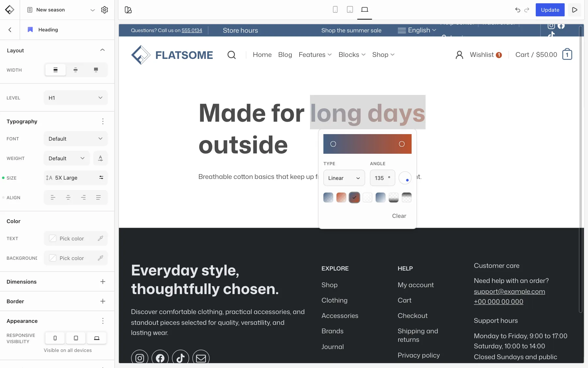Switch to mobile preview
Image resolution: width=588 pixels, height=368 pixels.
(x=335, y=9)
